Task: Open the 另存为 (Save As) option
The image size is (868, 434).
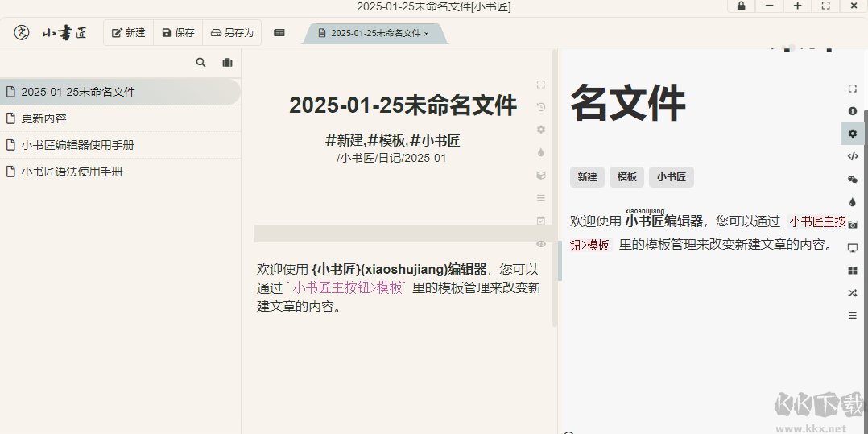Action: [232, 33]
